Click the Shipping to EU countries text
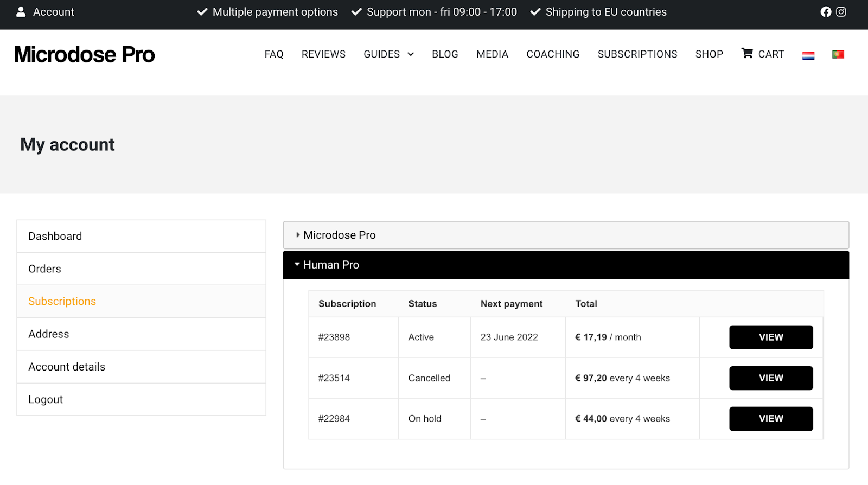Viewport: 868px width, 485px height. [606, 12]
